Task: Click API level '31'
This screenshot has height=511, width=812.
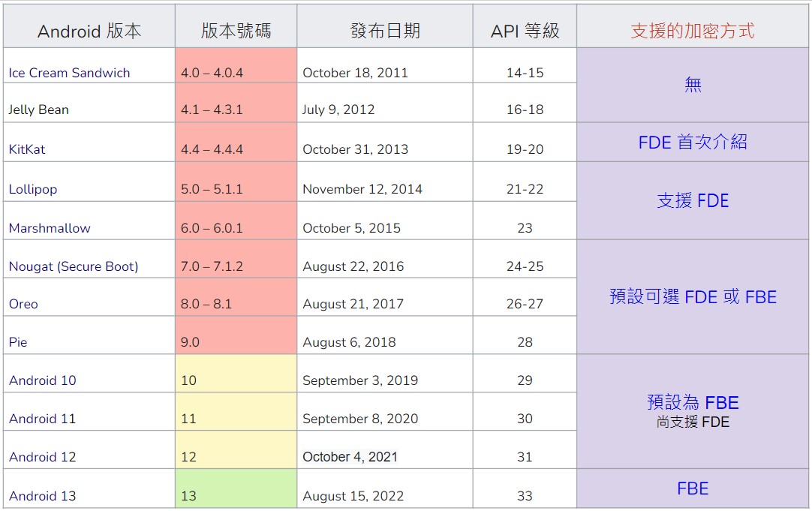Action: 525,457
